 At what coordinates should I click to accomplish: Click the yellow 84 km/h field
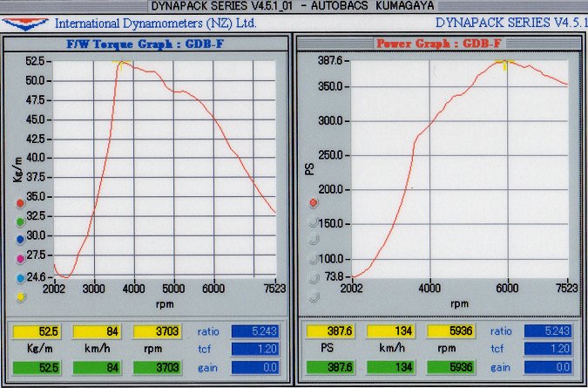coord(97,331)
